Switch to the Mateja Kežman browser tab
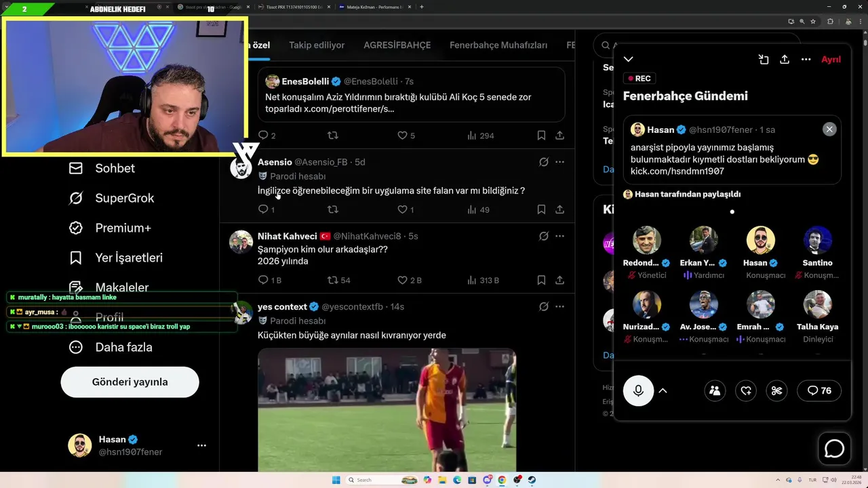Image resolution: width=868 pixels, height=488 pixels. click(374, 7)
